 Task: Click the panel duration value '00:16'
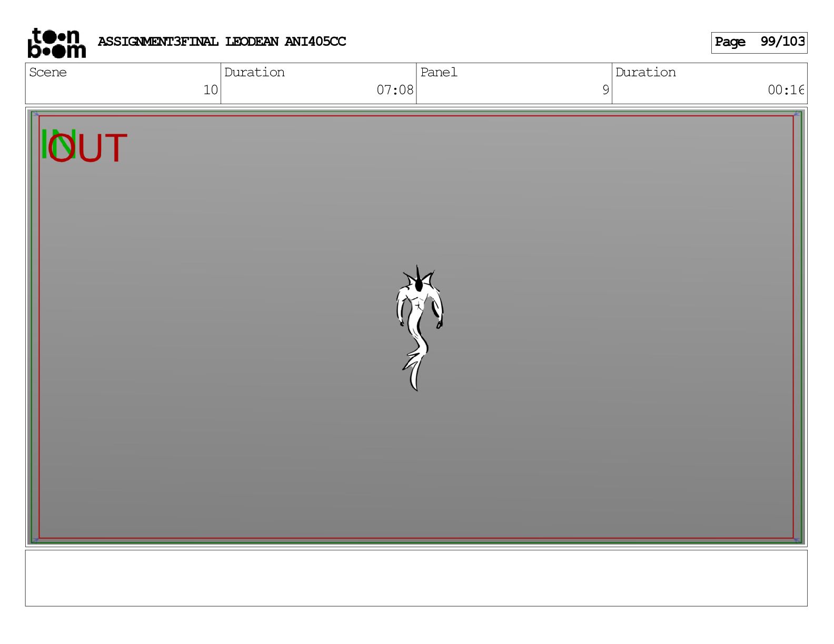pos(786,90)
